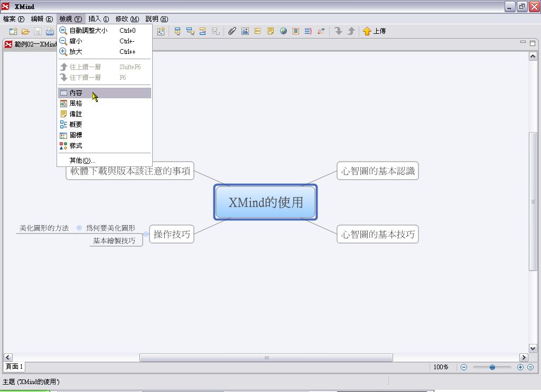Click the yellow label icon in toolbar
Screen dimensions: 541x392
257,31
